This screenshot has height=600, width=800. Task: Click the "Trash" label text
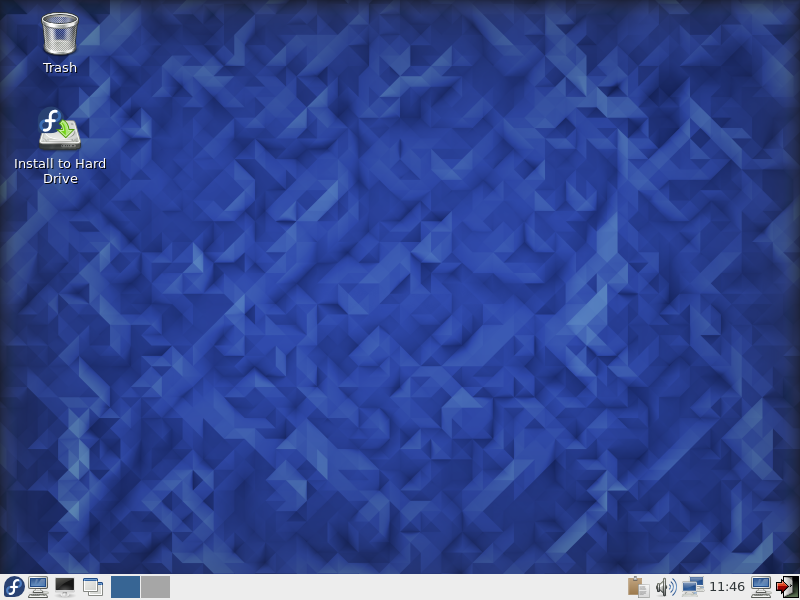coord(60,68)
